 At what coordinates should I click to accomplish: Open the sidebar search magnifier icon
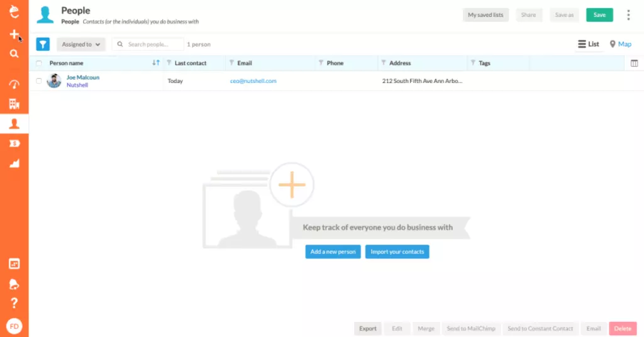pos(14,54)
